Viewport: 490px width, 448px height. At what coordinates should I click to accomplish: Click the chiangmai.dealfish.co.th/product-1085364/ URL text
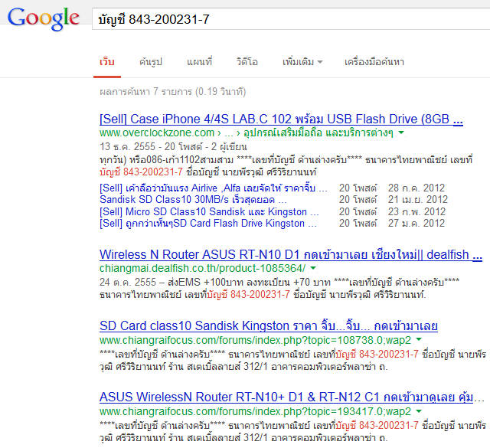coord(202,268)
